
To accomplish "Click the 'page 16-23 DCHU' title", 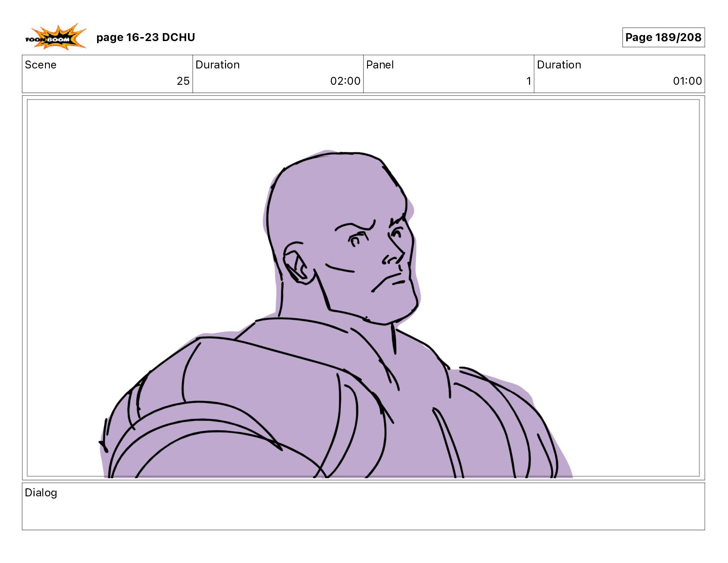I will coord(146,37).
